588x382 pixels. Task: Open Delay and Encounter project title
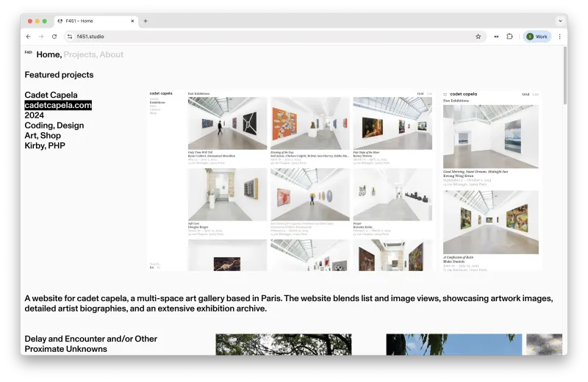tap(90, 344)
